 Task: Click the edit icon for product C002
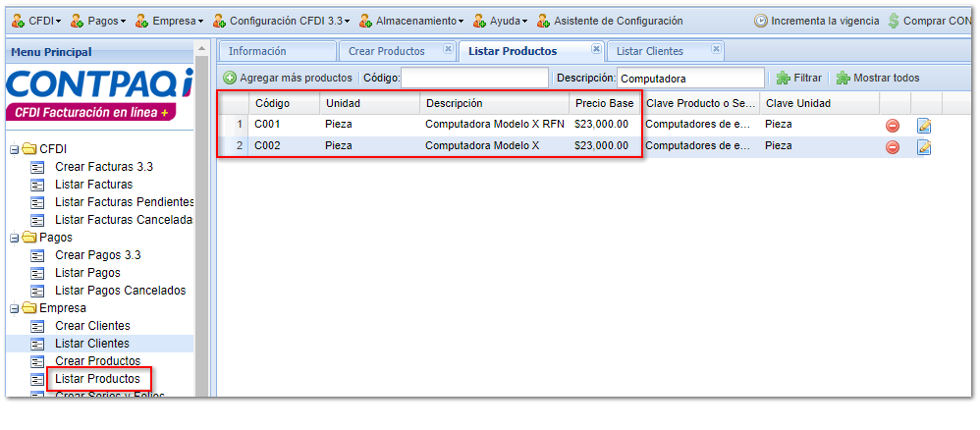pyautogui.click(x=924, y=147)
